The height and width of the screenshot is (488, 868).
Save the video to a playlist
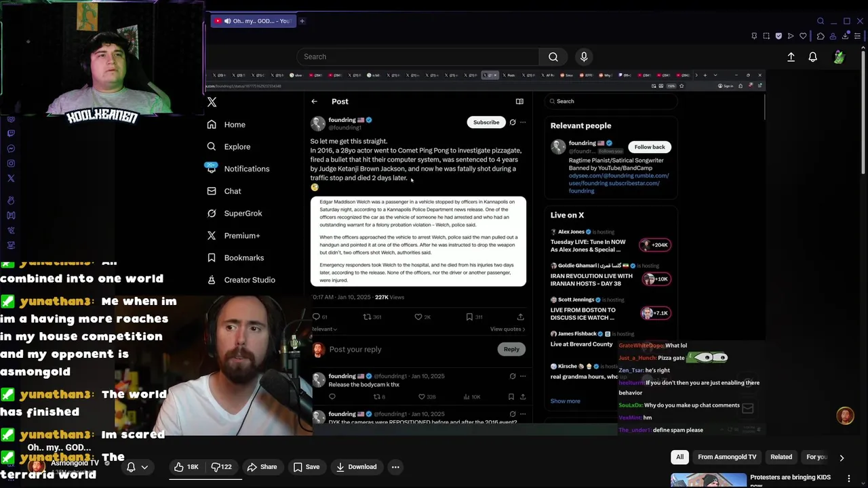coord(307,467)
